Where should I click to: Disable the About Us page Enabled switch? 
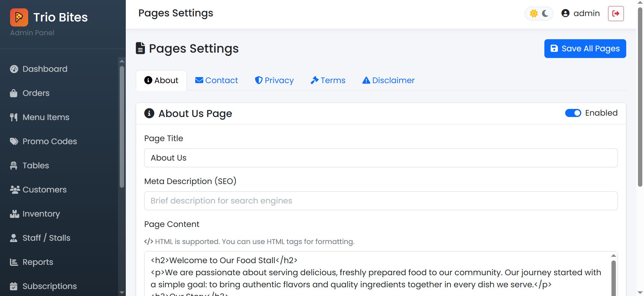coord(573,113)
